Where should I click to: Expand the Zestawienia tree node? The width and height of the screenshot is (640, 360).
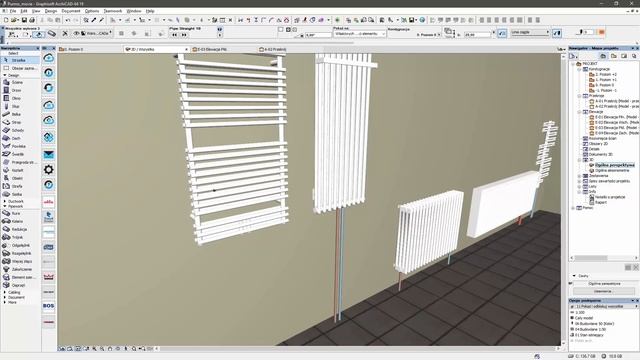pos(579,176)
